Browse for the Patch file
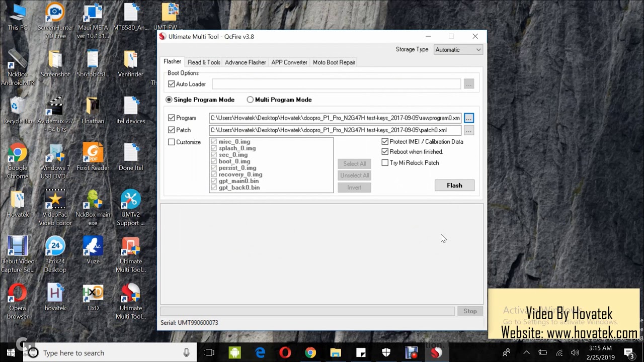This screenshot has width=644, height=362. 468,130
